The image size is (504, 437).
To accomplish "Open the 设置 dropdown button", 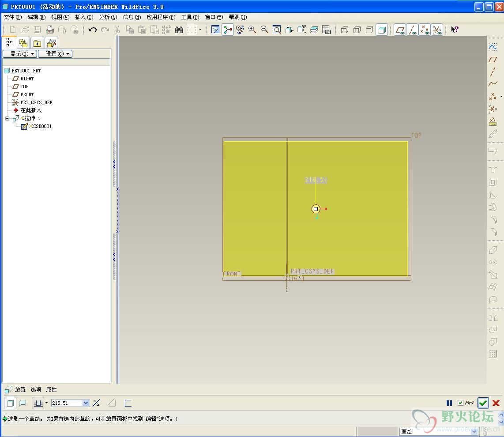I will [x=55, y=54].
